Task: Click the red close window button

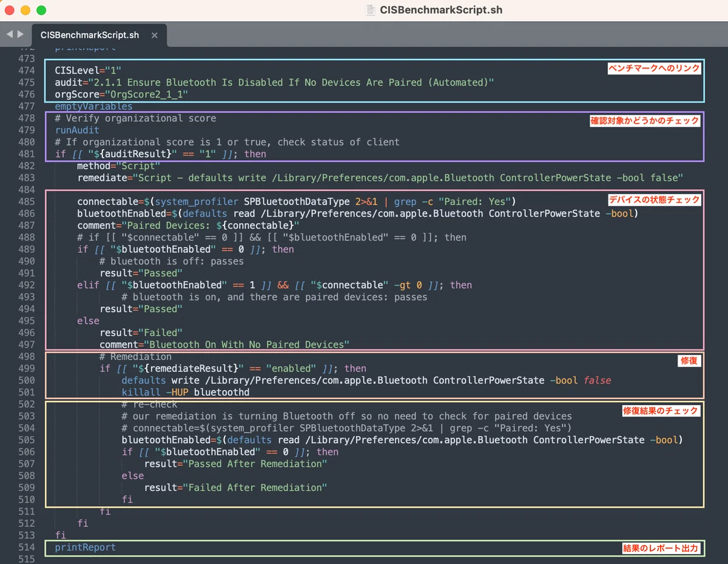Action: tap(10, 10)
